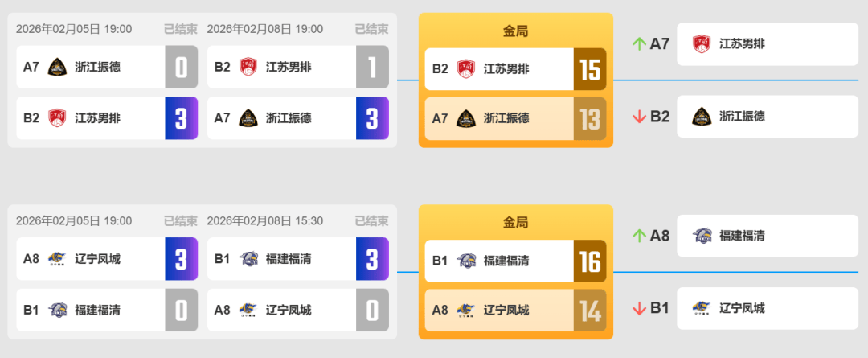Click 江苏男排 logo in Feb 8 19:00 match
The width and height of the screenshot is (868, 358).
tap(248, 67)
